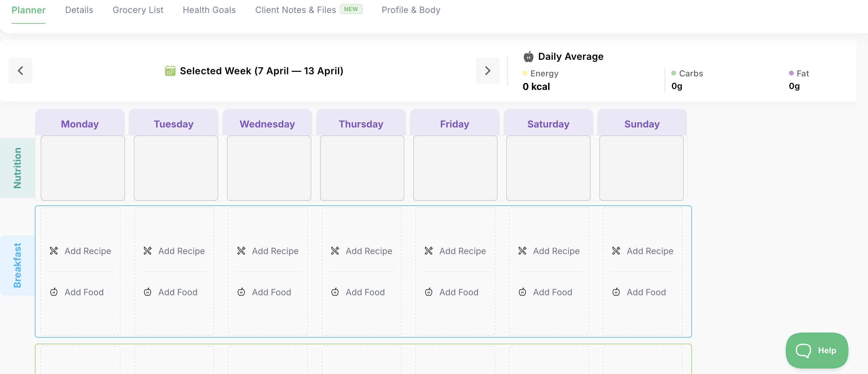Switch to the Grocery List tab

138,10
